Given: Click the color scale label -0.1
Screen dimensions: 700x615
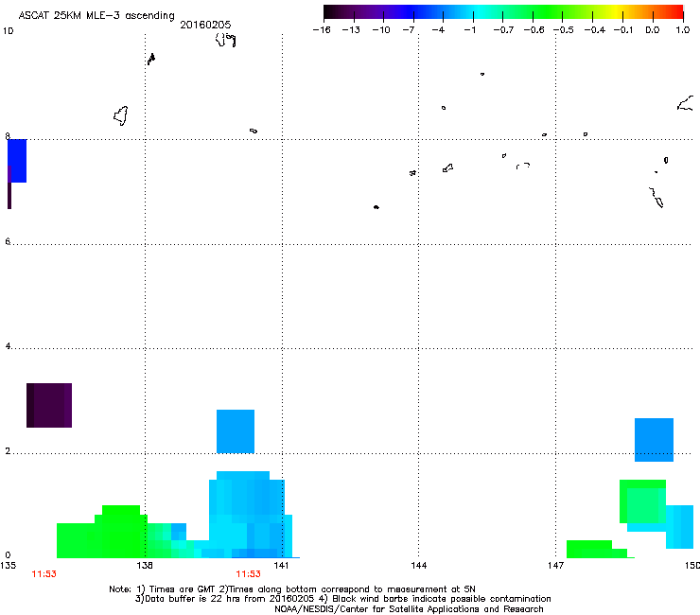Looking at the screenshot, I should point(623,30).
